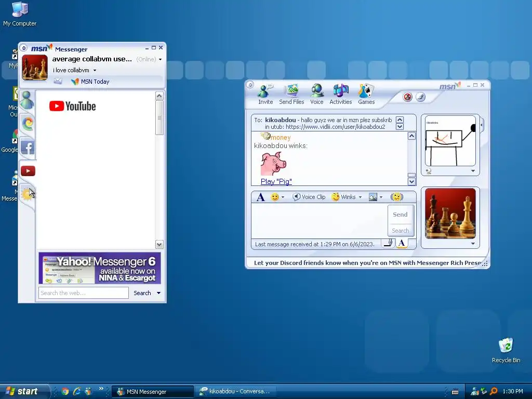532x399 pixels.
Task: Focus the message typing area
Action: 319,220
